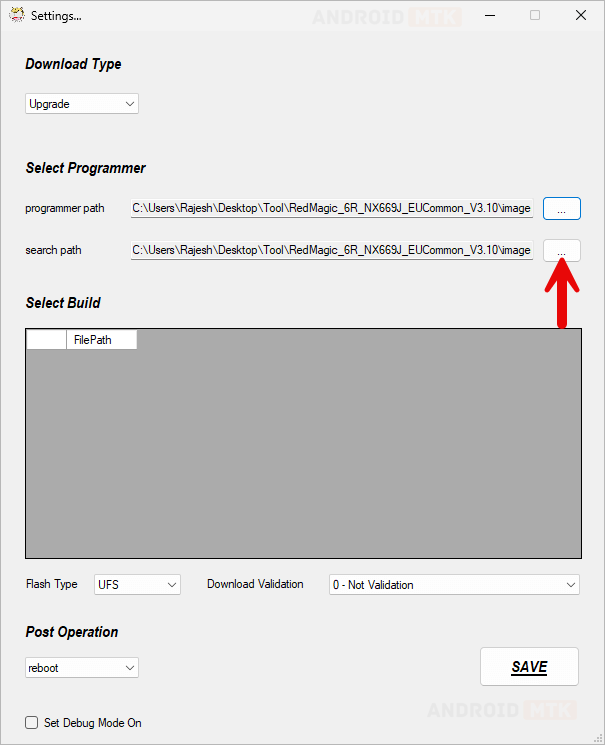Click the Settings app icon in title bar
This screenshot has height=745, width=605.
tap(16, 15)
